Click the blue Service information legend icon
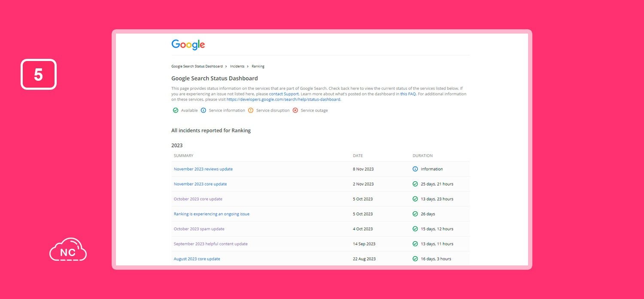 [x=204, y=110]
